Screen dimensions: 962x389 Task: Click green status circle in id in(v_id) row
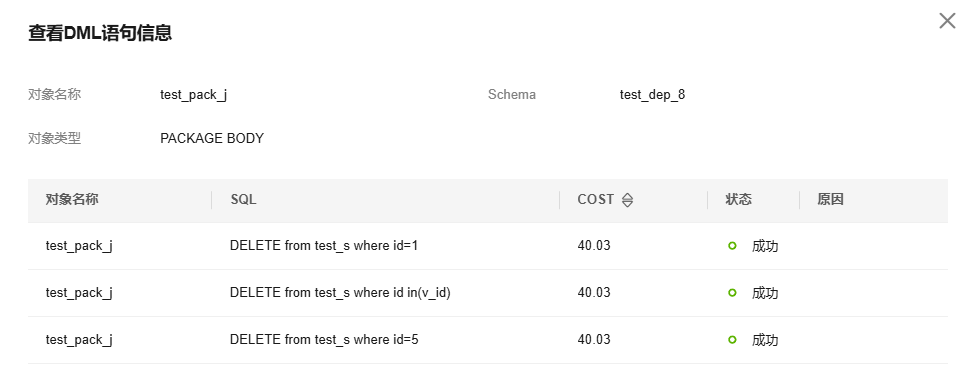732,293
